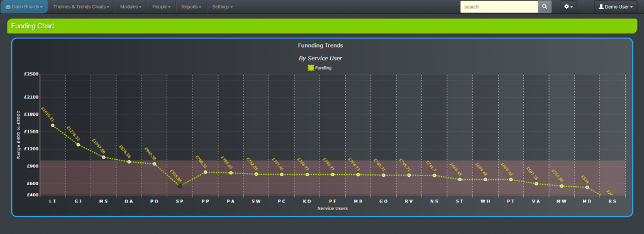Click the PA data point
The image size is (644, 234).
click(231, 173)
